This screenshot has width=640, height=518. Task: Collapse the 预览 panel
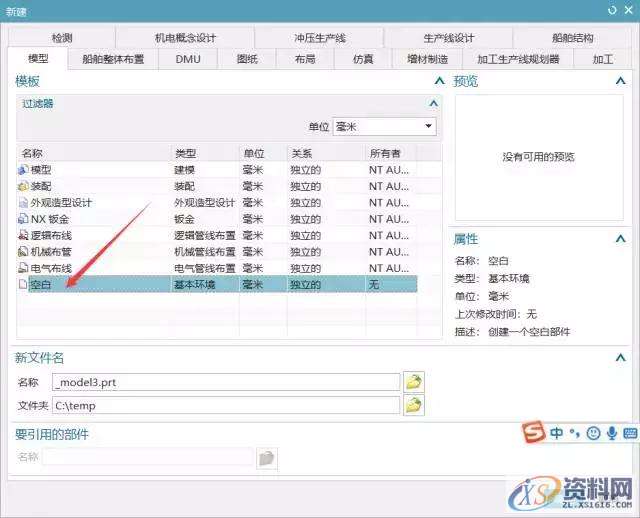click(627, 81)
